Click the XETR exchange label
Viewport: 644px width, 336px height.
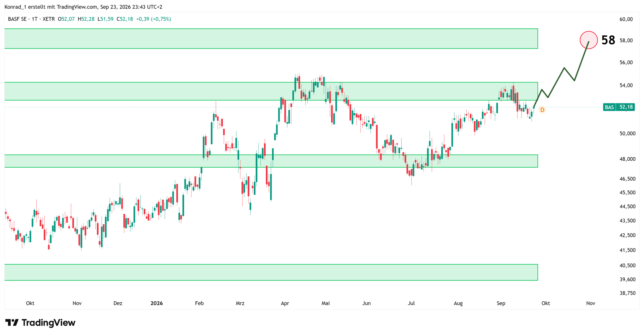(49, 19)
